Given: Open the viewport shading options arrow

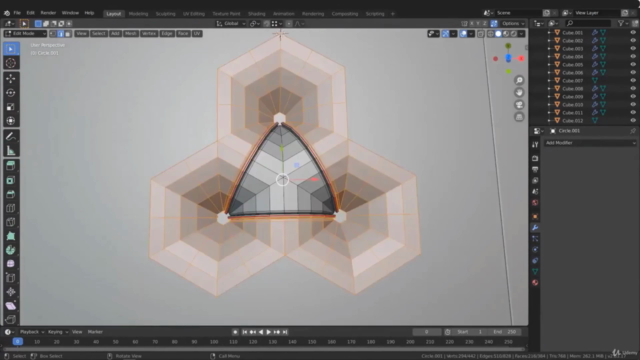Looking at the screenshot, I should click(x=522, y=34).
